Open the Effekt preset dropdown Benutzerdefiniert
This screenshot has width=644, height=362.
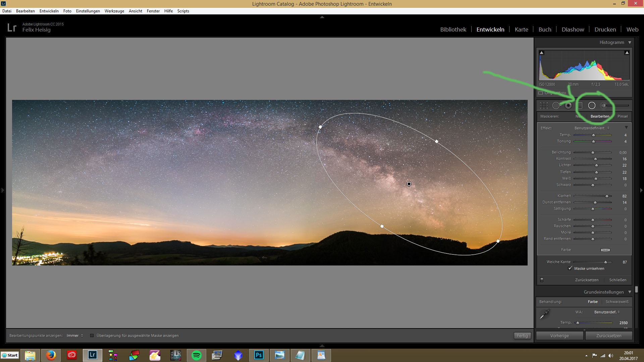(592, 128)
